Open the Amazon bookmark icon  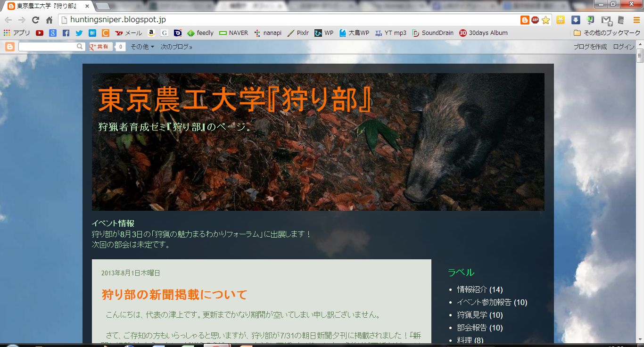coord(151,33)
